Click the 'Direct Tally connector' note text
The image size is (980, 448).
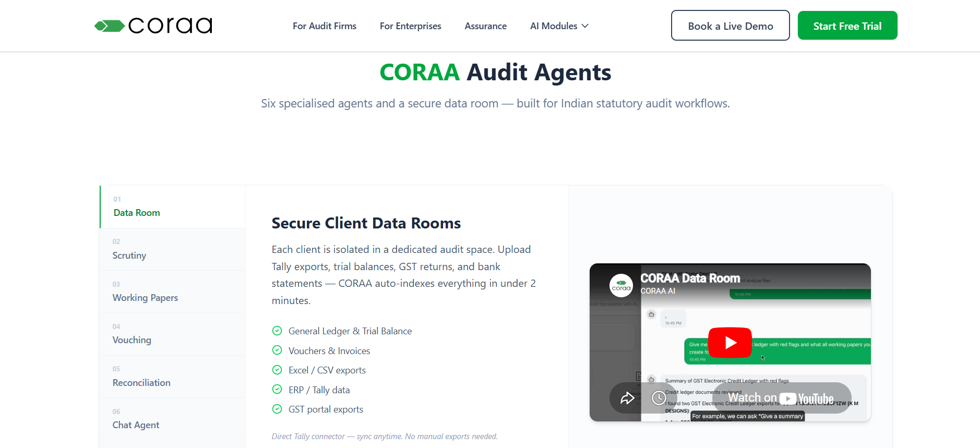pyautogui.click(x=385, y=437)
